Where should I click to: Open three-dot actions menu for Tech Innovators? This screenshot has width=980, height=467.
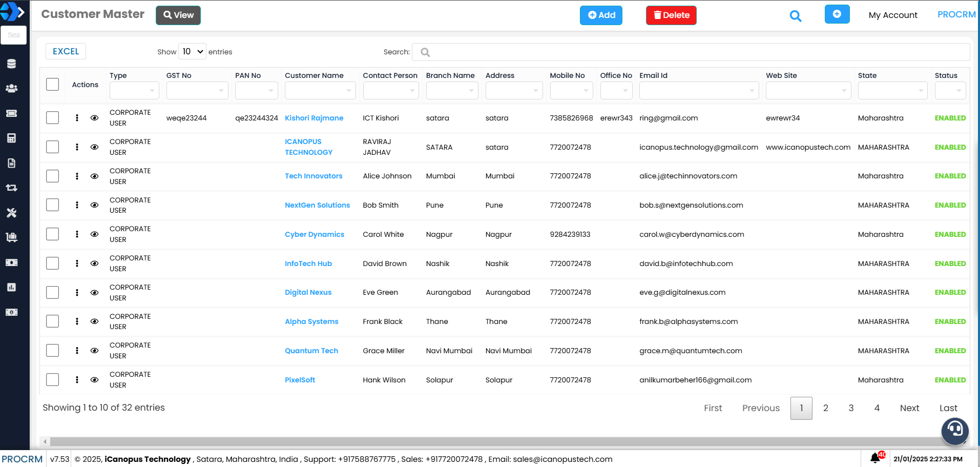[x=77, y=176]
